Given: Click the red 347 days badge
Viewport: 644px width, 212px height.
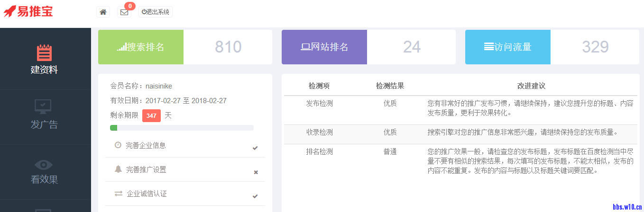Looking at the screenshot, I should click(x=151, y=115).
